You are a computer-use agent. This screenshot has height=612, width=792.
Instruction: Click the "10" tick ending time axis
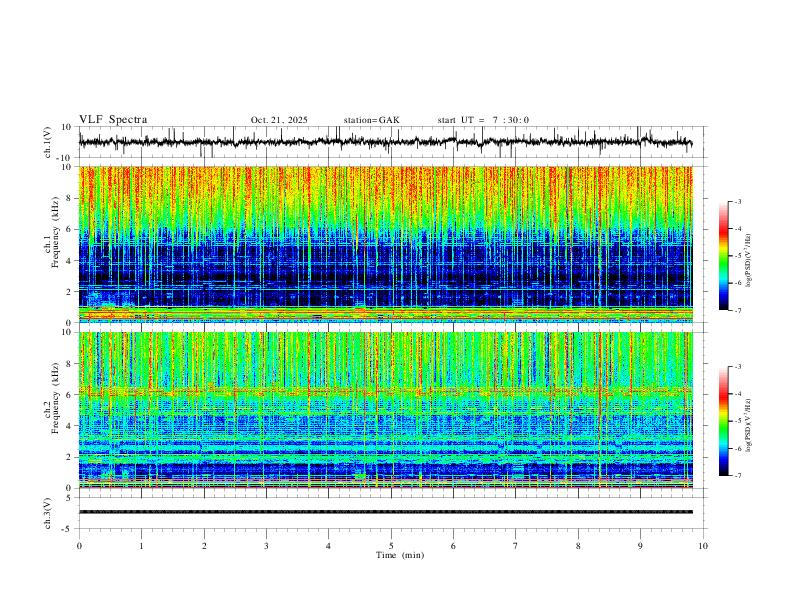(x=703, y=546)
